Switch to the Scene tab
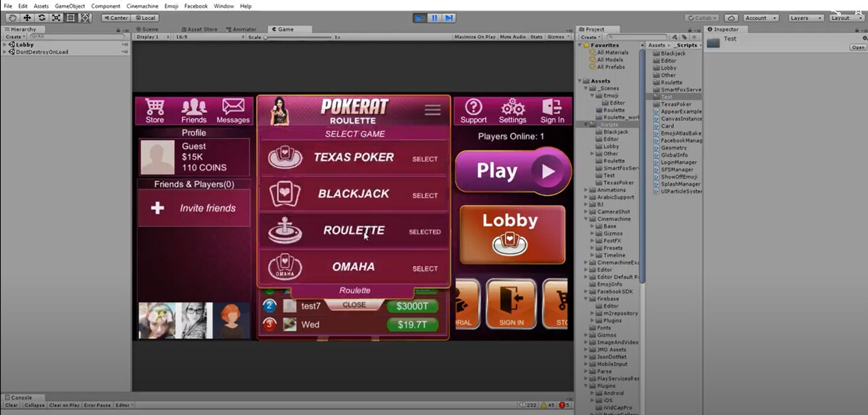868x415 pixels. point(149,29)
